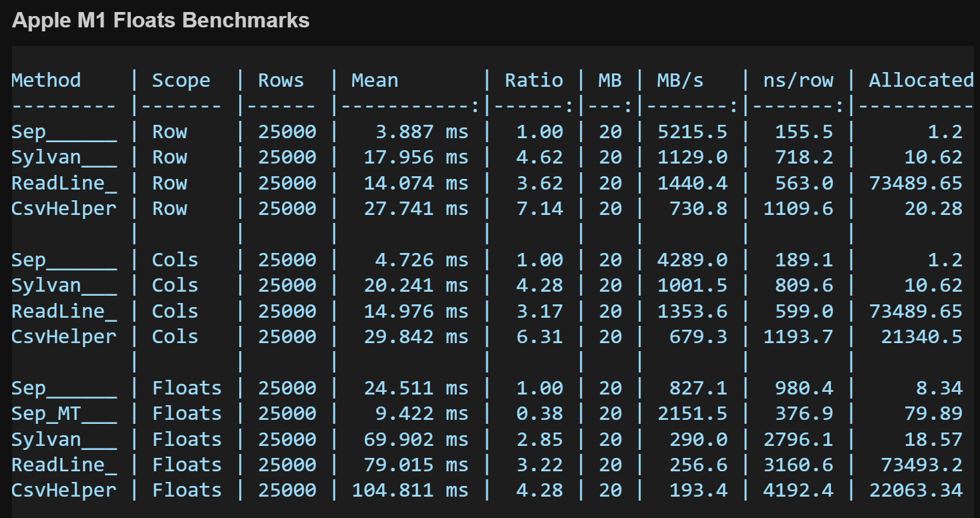Click the MB/s value '1001.5'

coord(692,285)
